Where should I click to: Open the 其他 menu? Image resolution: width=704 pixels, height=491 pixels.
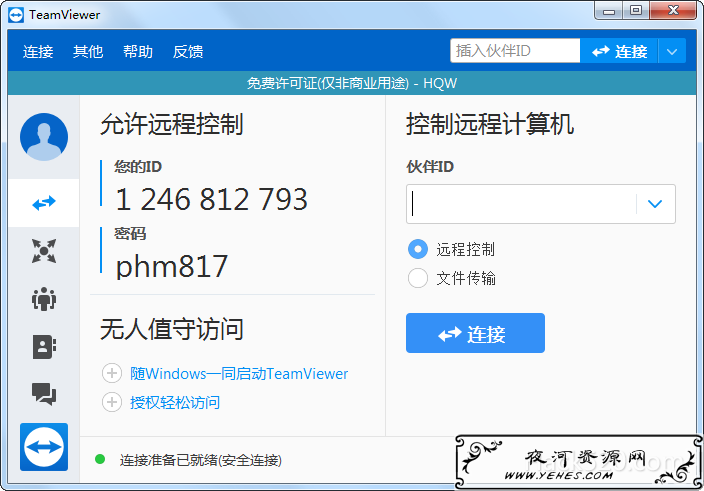point(88,52)
